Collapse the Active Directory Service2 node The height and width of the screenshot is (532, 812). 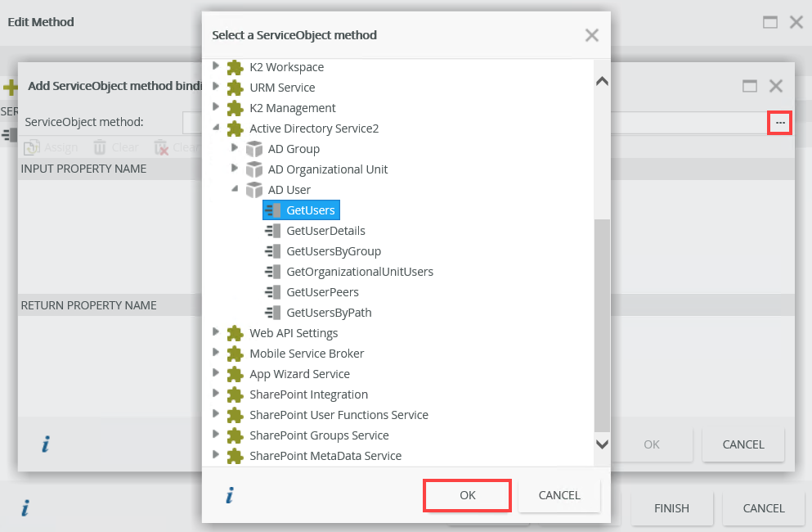click(216, 128)
